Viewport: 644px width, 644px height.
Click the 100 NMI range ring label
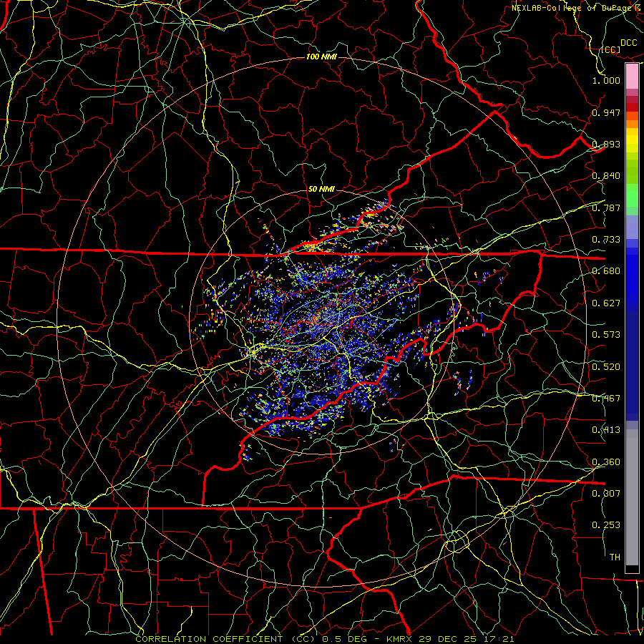point(321,57)
